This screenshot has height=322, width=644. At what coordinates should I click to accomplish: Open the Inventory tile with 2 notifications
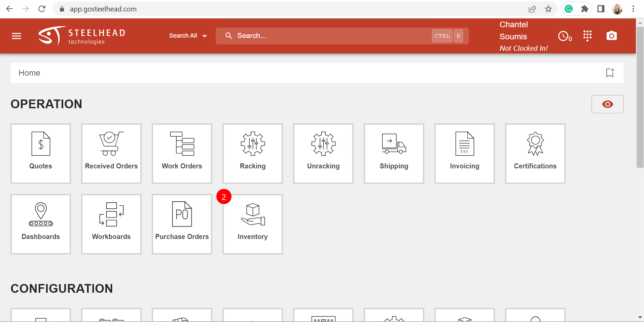tap(252, 224)
